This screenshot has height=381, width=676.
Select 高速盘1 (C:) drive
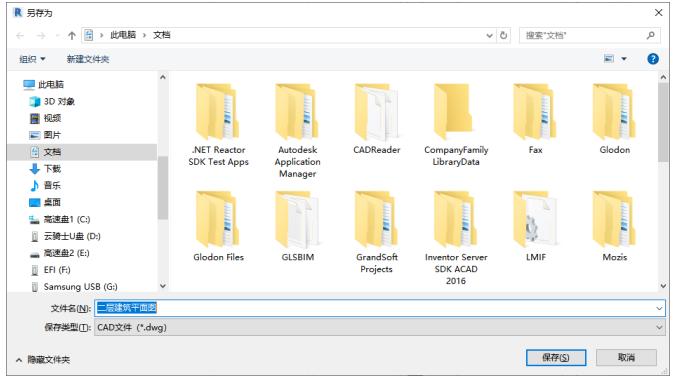point(59,219)
